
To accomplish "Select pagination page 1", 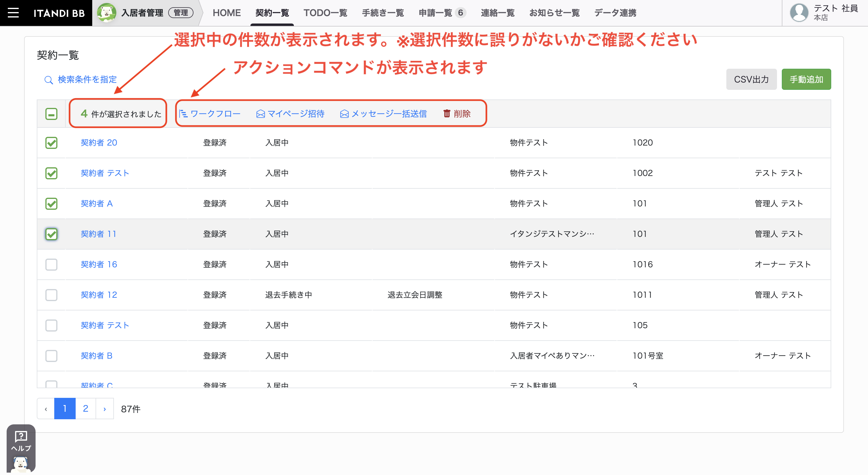I will click(x=65, y=409).
